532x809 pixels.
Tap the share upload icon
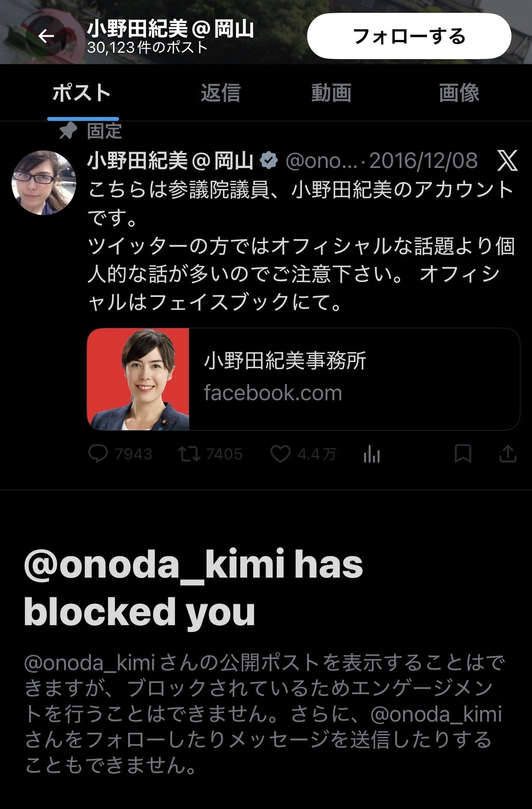click(x=508, y=454)
